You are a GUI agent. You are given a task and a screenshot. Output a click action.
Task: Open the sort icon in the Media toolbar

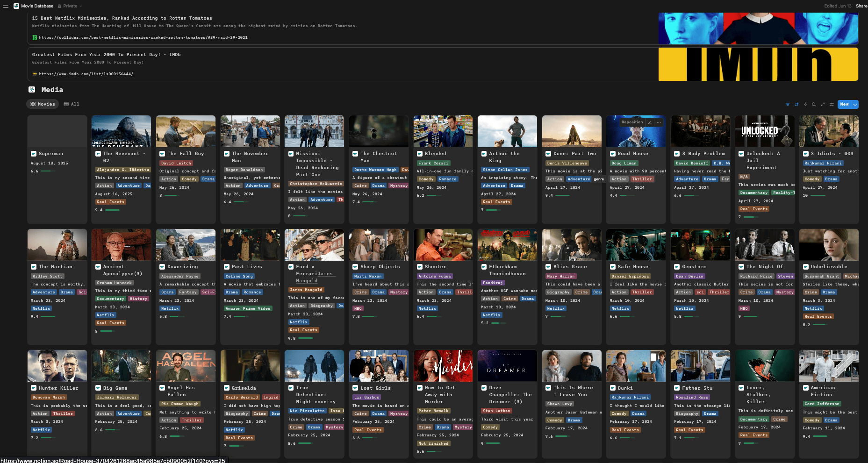click(796, 104)
